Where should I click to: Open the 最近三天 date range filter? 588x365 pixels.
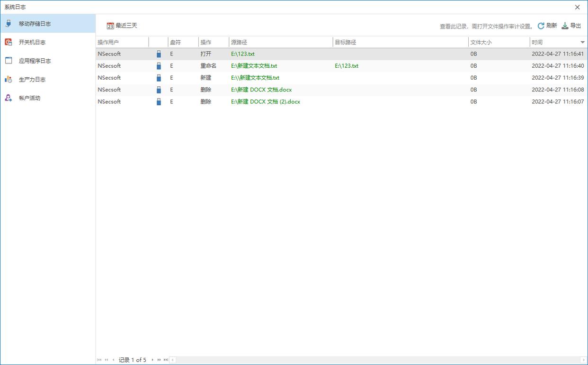(x=126, y=26)
